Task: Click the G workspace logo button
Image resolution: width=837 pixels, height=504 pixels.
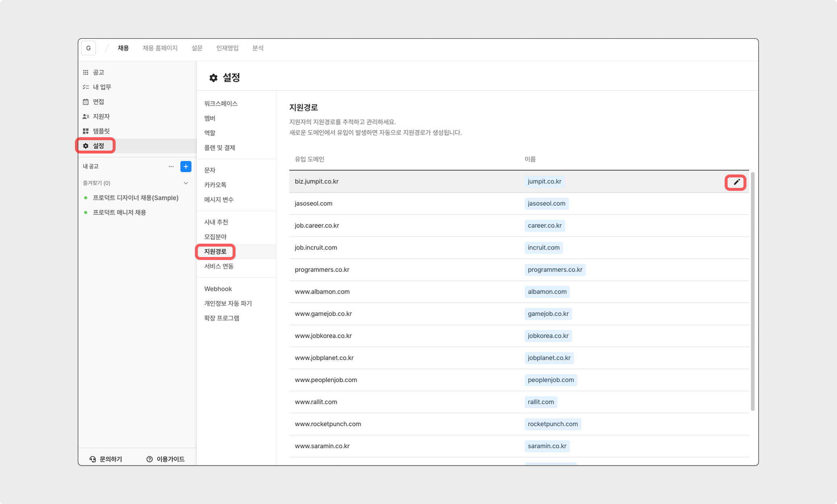Action: point(88,48)
